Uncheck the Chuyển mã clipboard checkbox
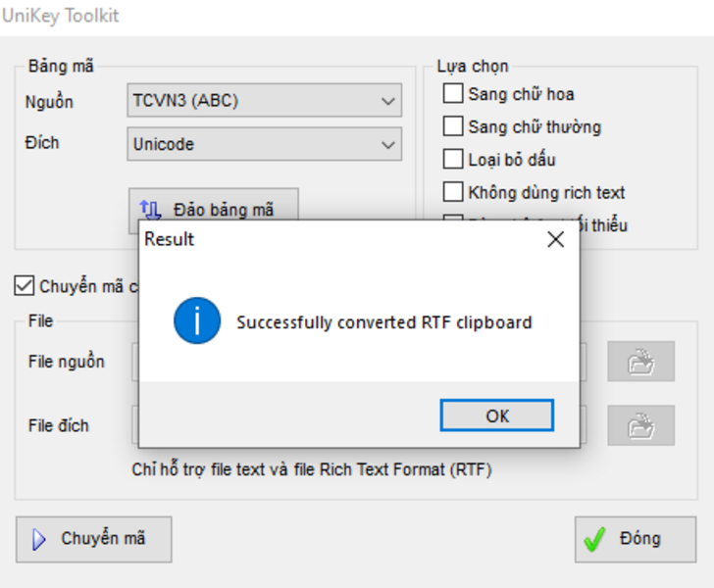714x588 pixels. point(24,286)
